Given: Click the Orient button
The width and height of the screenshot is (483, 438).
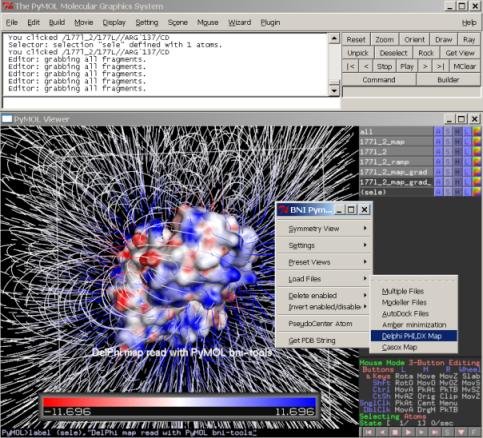Looking at the screenshot, I should (414, 39).
